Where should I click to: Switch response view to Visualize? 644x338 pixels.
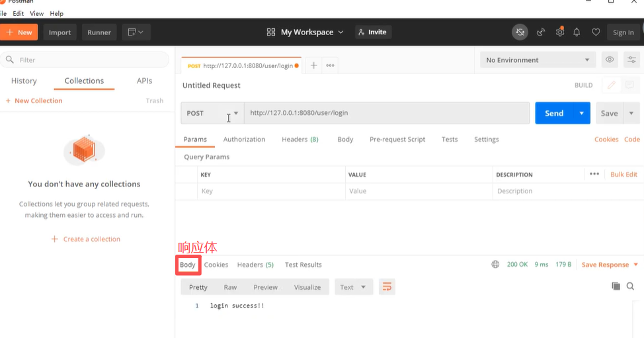coord(307,287)
